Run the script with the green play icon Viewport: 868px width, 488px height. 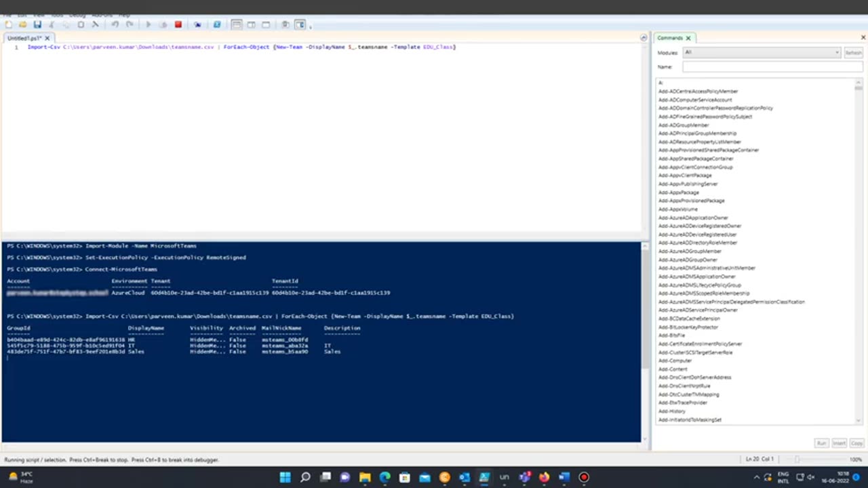click(x=149, y=24)
